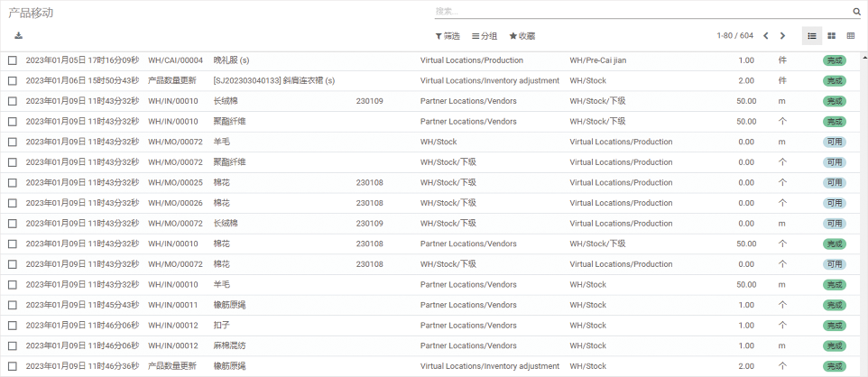Open the 收藏 favorites dropdown
This screenshot has height=377, width=868.
522,36
